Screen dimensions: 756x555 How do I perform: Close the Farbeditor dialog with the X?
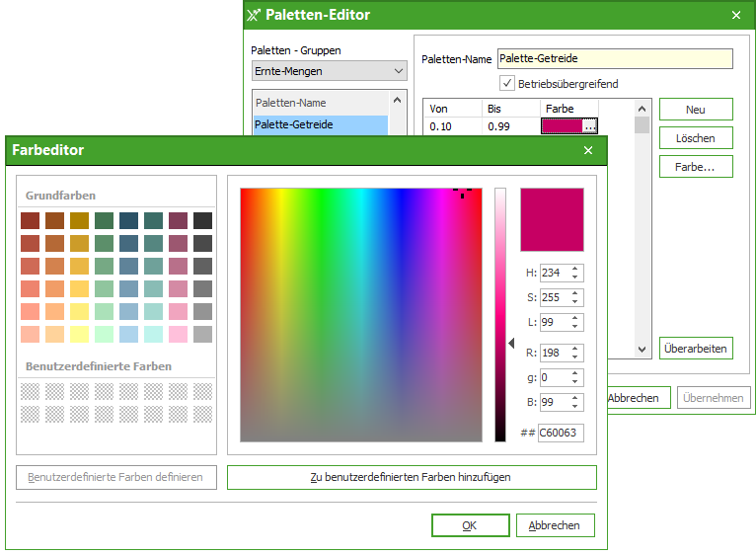point(588,150)
